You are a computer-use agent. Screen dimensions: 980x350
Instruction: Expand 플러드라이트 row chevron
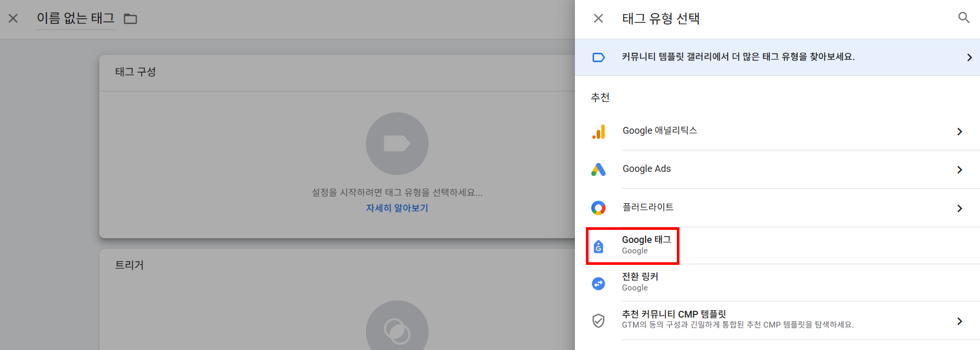click(960, 208)
